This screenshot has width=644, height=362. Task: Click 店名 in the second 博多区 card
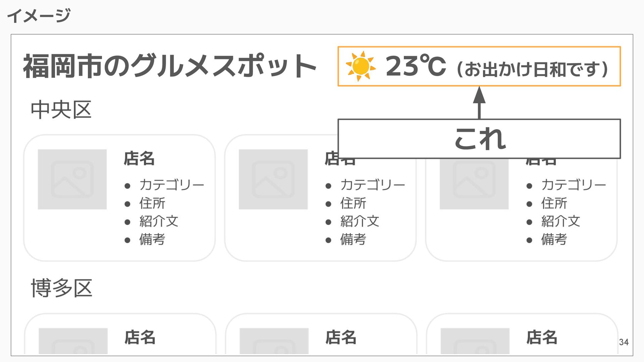[x=340, y=337]
